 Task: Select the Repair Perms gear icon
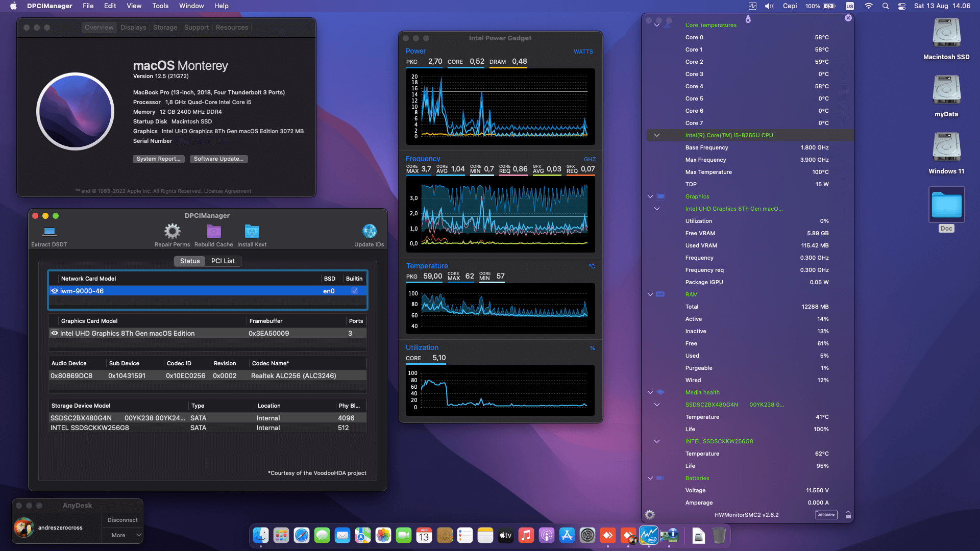point(172,231)
